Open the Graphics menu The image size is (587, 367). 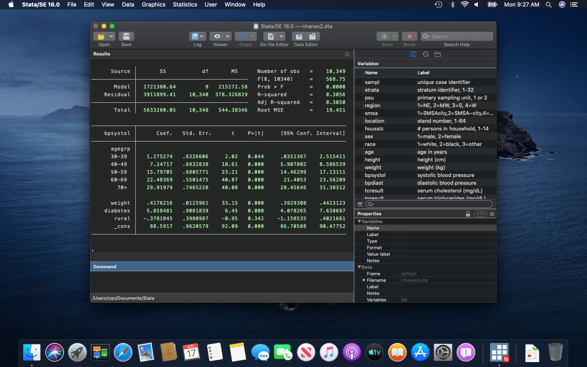coord(153,4)
